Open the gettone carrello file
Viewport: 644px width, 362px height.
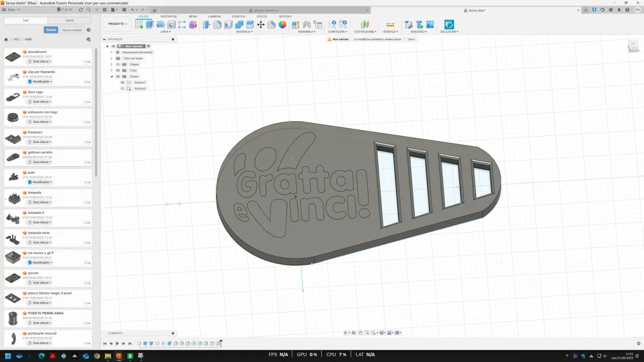point(48,157)
